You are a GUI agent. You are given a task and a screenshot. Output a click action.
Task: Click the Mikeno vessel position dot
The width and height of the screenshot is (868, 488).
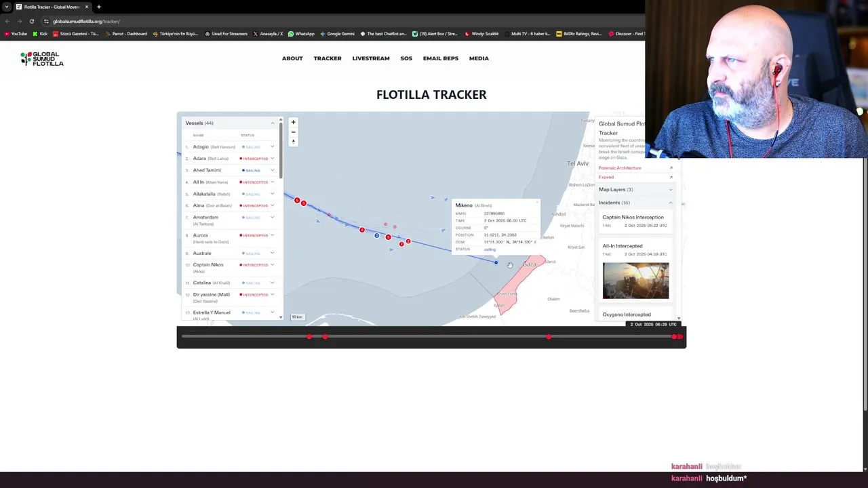click(496, 262)
